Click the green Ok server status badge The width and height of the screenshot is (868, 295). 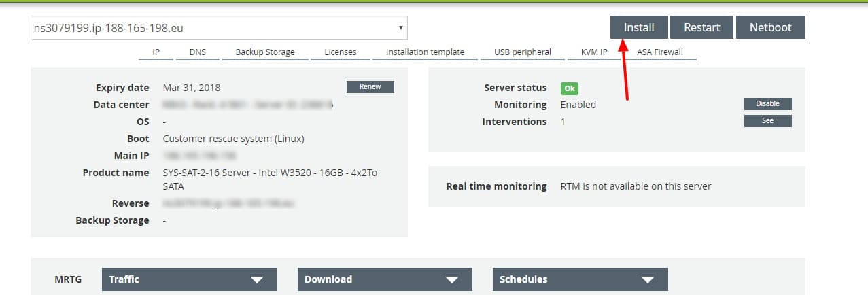[569, 88]
